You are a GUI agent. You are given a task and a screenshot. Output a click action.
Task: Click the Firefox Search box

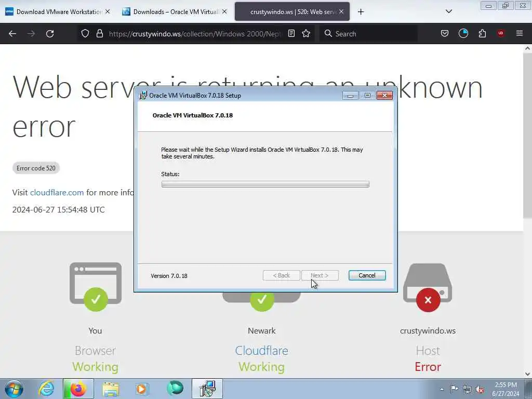click(368, 34)
